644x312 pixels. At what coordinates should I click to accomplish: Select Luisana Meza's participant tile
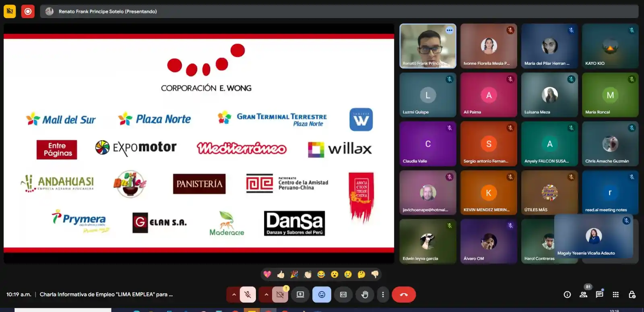[549, 95]
